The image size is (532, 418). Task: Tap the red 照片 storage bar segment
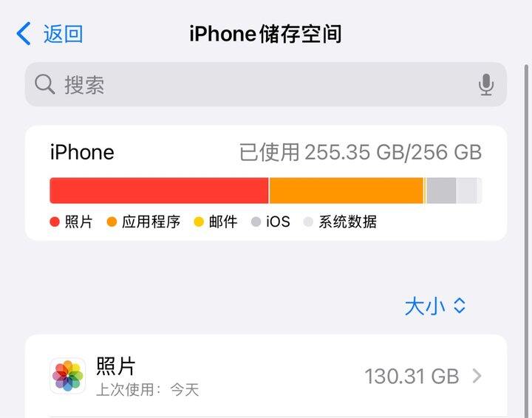(159, 191)
